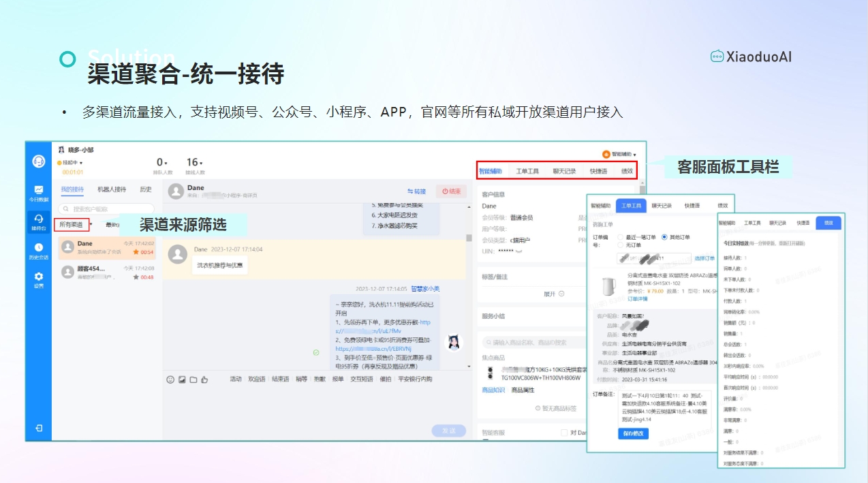Viewport: 868px width, 483px height.
Task: Click highlighted 绩效 tab in performance panel
Action: tap(828, 223)
